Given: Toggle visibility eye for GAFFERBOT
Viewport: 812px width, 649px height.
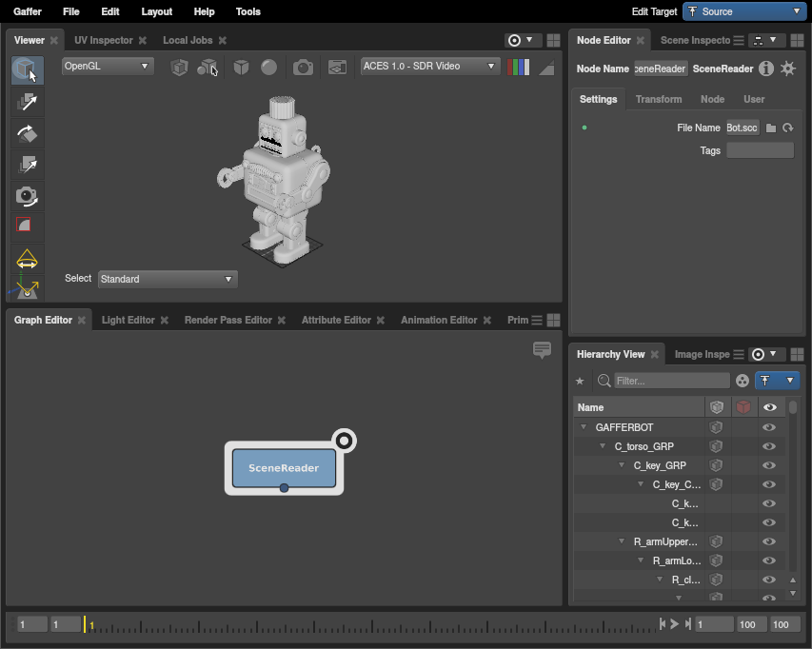Looking at the screenshot, I should tap(769, 427).
